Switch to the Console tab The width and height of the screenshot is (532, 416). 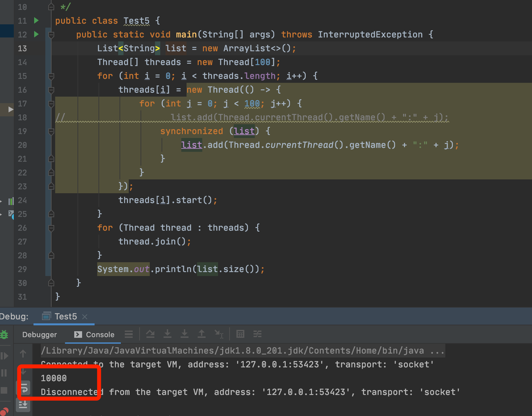95,335
